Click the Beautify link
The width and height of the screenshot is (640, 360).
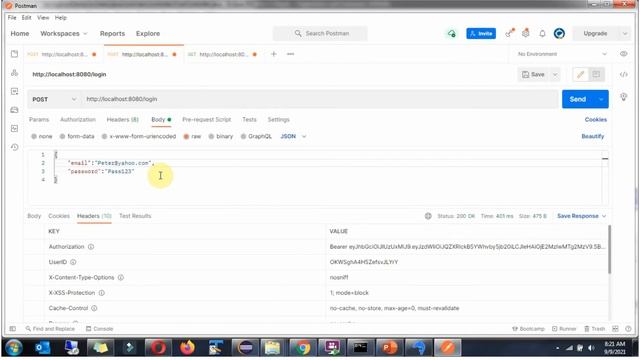(593, 136)
